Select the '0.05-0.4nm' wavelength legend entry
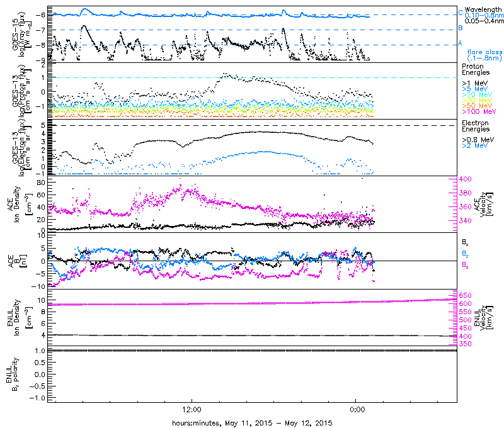This screenshot has width=504, height=428. pos(484,21)
